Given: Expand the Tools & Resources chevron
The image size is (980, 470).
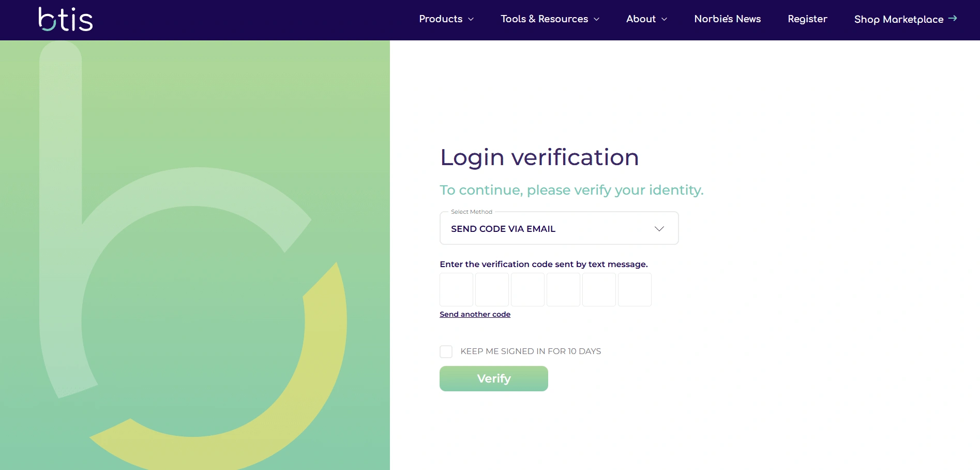Looking at the screenshot, I should coord(596,19).
